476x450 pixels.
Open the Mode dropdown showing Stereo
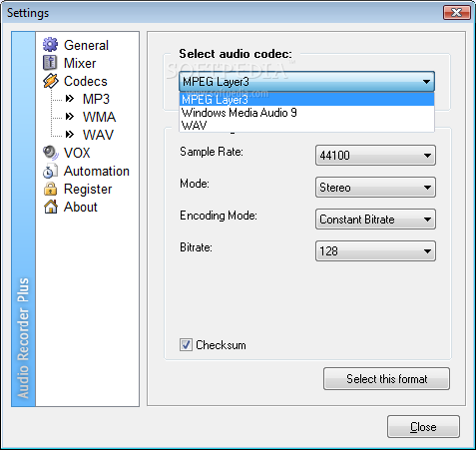tap(375, 188)
